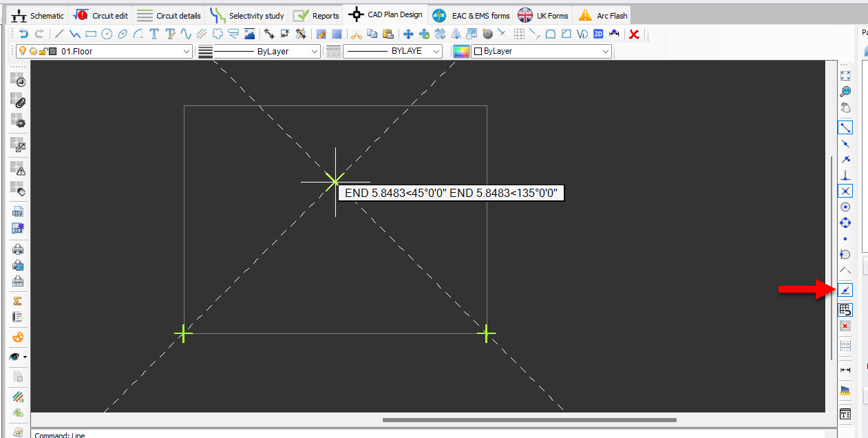Click the rainbow color picker swatch
This screenshot has height=438, width=868.
tap(461, 51)
